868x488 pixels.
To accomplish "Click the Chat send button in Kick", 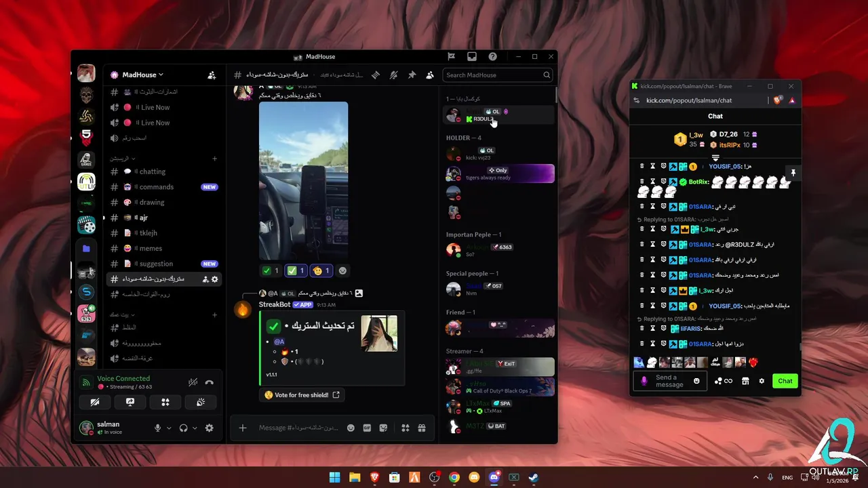I will coord(785,381).
